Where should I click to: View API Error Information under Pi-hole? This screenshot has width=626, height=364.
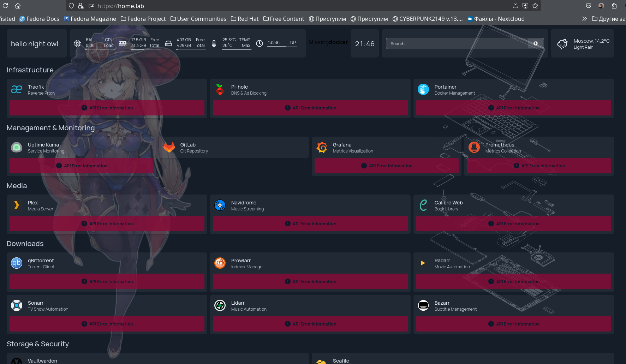click(310, 108)
